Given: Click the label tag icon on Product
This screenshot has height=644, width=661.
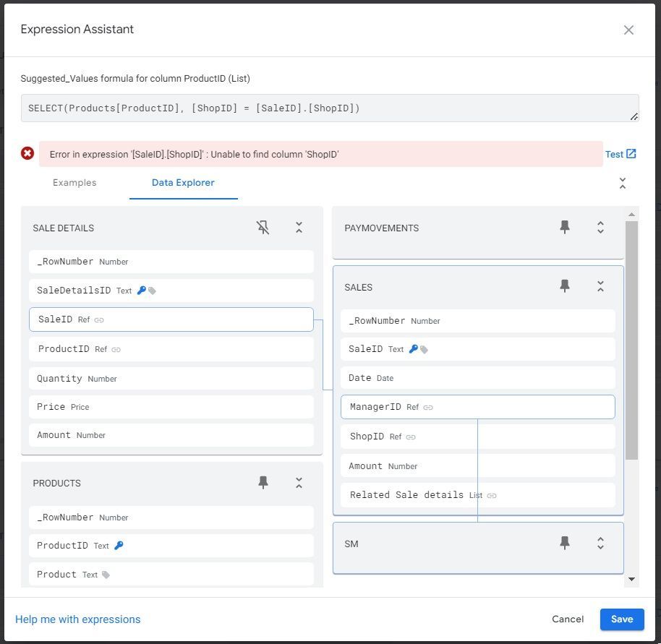Looking at the screenshot, I should [x=106, y=575].
